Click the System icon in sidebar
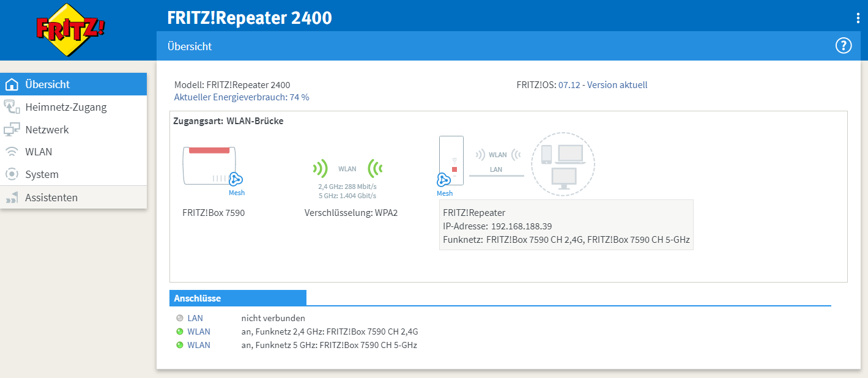The width and height of the screenshot is (868, 378). (x=12, y=174)
